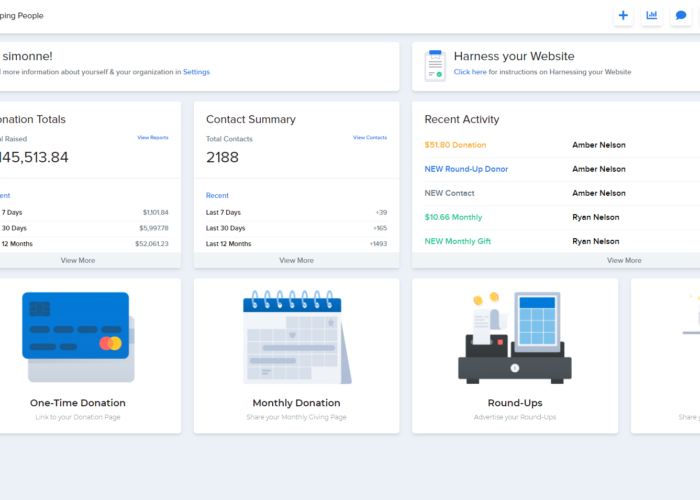Image resolution: width=700 pixels, height=500 pixels.
Task: Select the Last 30 Days contacts row
Action: (x=296, y=228)
